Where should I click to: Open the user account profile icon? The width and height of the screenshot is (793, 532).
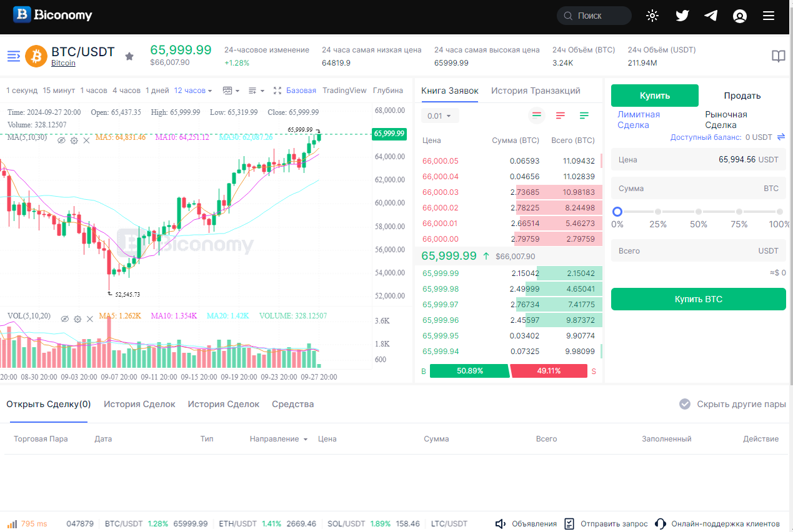click(740, 16)
